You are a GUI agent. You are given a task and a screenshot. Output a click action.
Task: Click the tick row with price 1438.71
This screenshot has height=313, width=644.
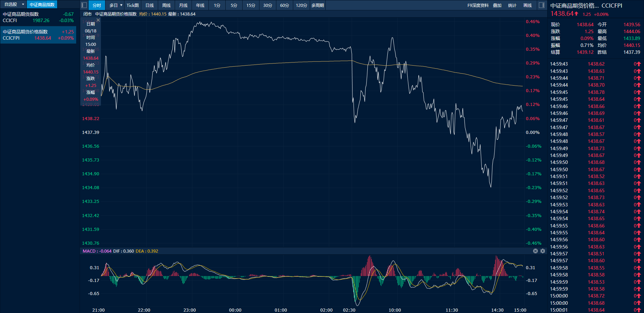(x=595, y=78)
